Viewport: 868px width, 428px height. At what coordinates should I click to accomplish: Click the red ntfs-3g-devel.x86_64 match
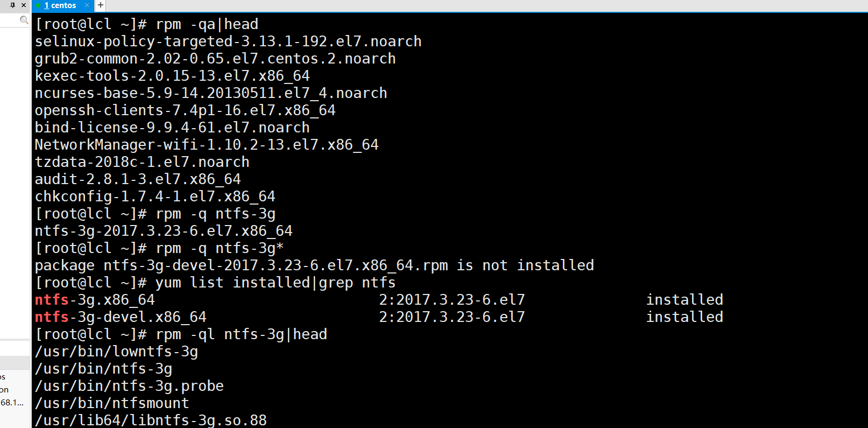coord(121,317)
